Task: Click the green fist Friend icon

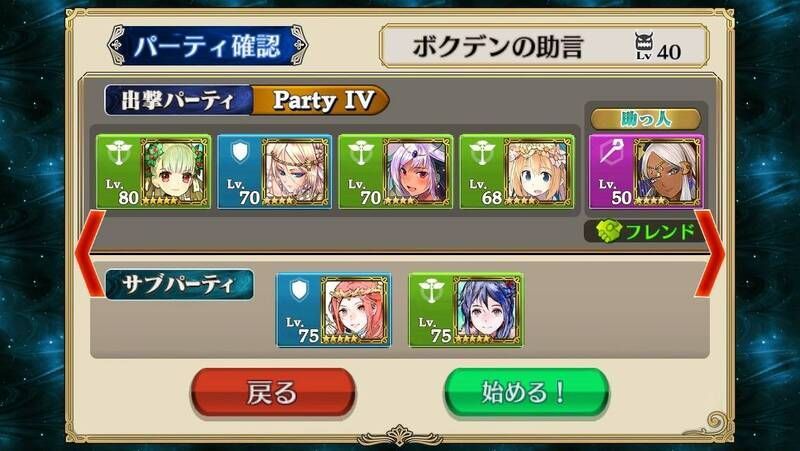Action: (x=609, y=232)
